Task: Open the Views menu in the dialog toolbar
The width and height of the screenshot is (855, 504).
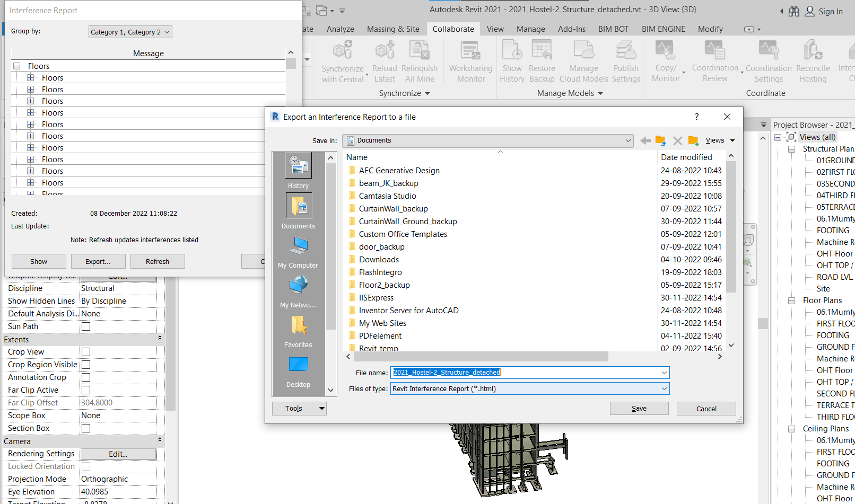Action: 720,140
